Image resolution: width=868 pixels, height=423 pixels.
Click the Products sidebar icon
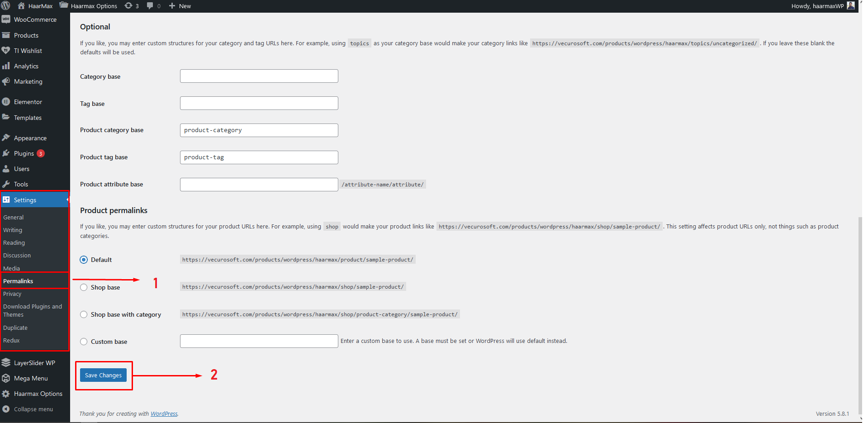point(6,35)
